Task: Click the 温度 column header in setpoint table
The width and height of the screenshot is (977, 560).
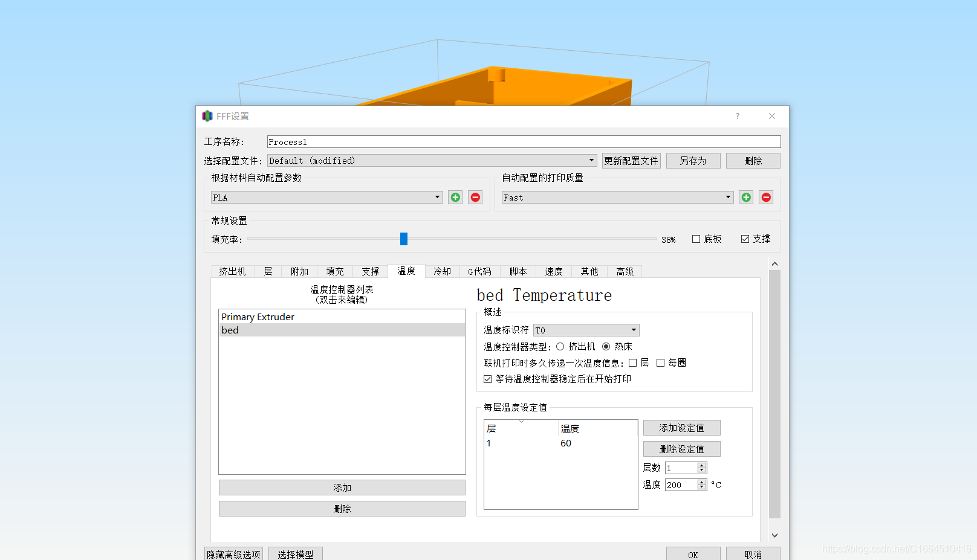Action: [597, 428]
